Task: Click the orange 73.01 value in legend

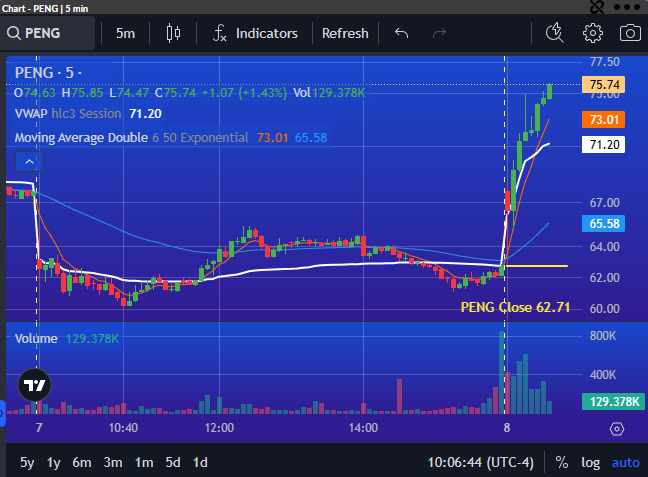Action: pos(272,138)
